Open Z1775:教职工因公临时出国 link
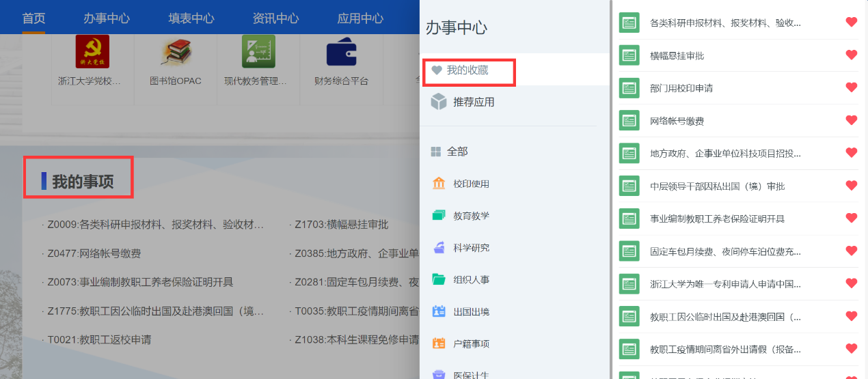 tap(155, 311)
